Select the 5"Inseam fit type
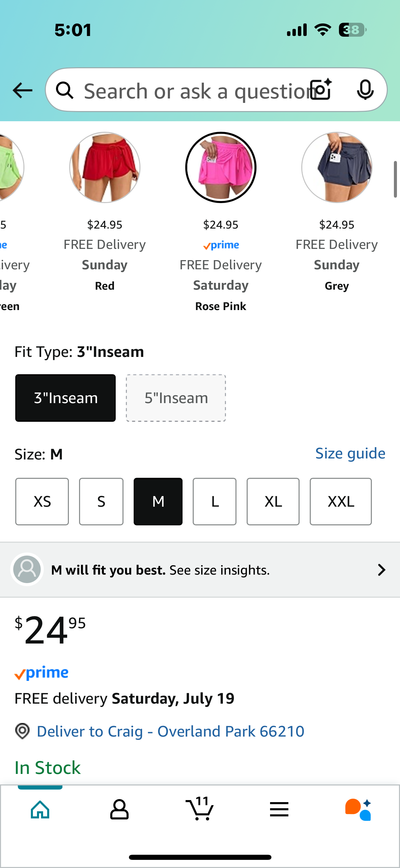 (176, 398)
